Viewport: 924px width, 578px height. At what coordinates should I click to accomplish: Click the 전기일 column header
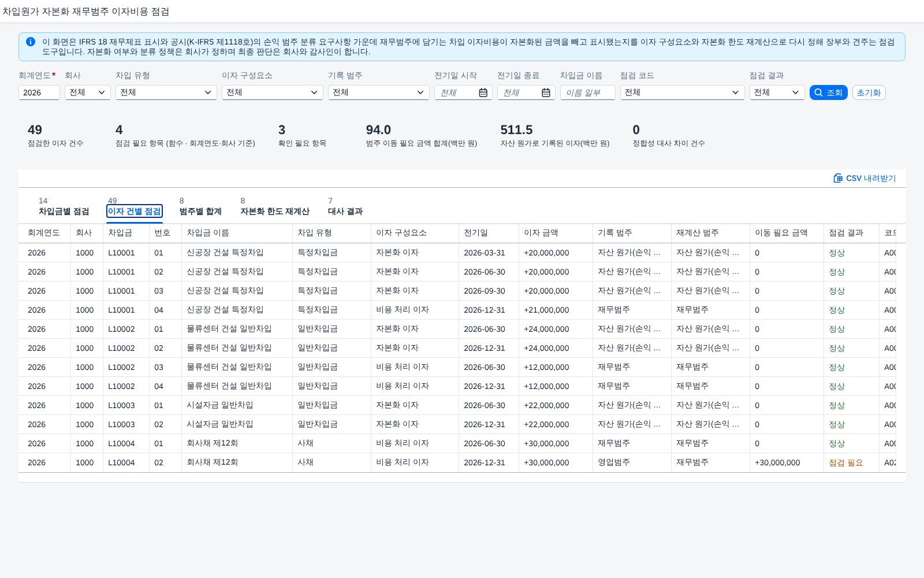489,233
